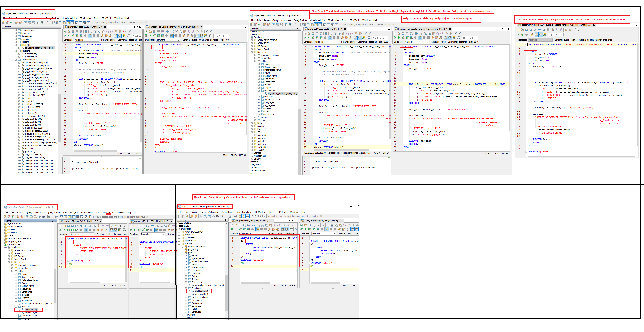Image resolution: width=644 pixels, height=332 pixels.
Task: Open DBA Tools menu in preview-36 [Untitled 8] window
Action: click(282, 212)
